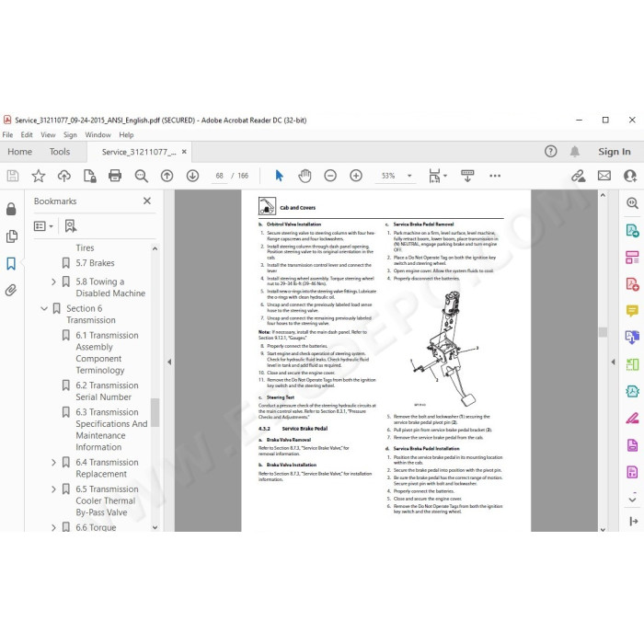
Task: Open search tool in right pane
Action: click(632, 203)
